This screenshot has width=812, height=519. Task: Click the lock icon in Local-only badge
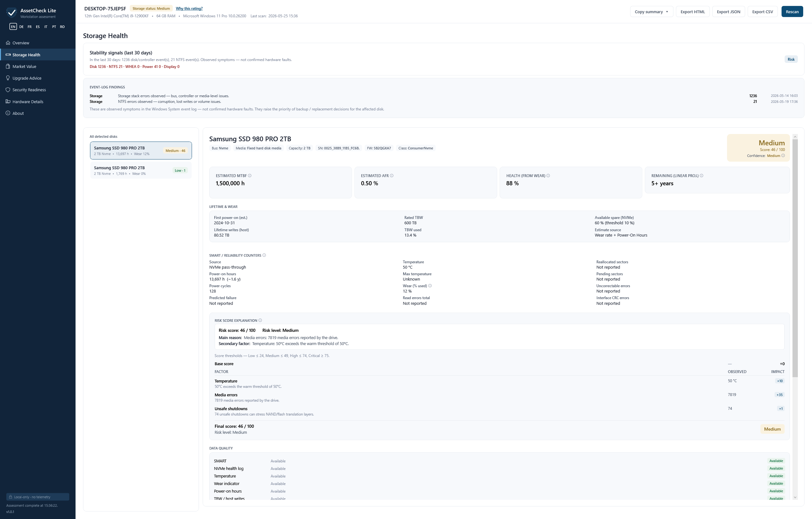point(10,497)
